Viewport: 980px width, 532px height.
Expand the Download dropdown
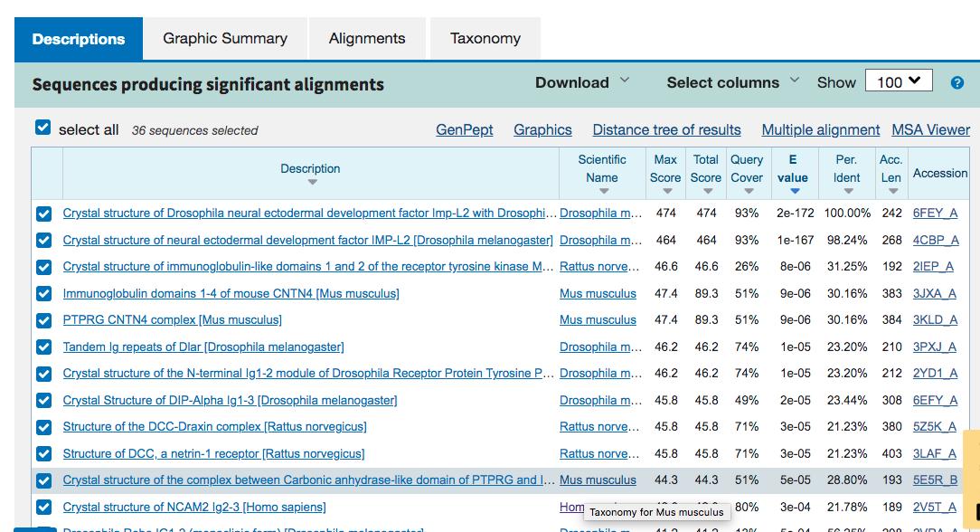[x=581, y=82]
